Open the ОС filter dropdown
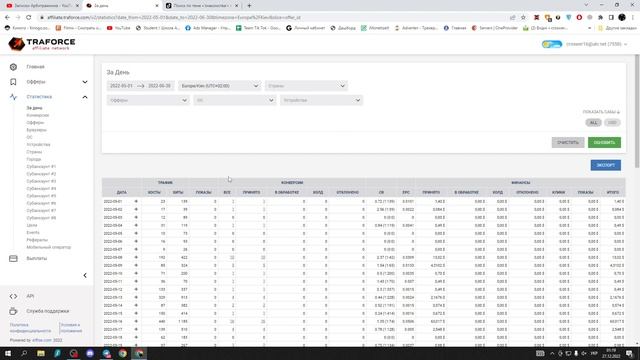The height and width of the screenshot is (360, 640). click(x=234, y=100)
